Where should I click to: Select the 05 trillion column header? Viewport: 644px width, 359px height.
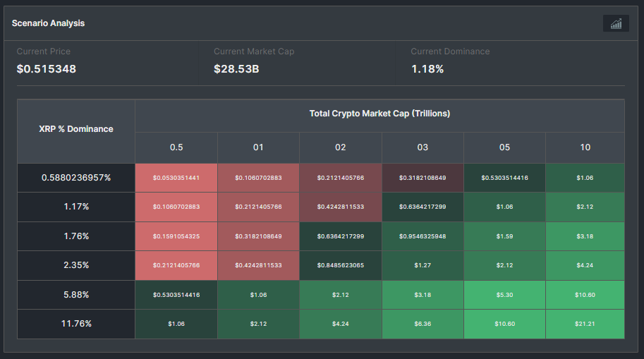(x=504, y=147)
